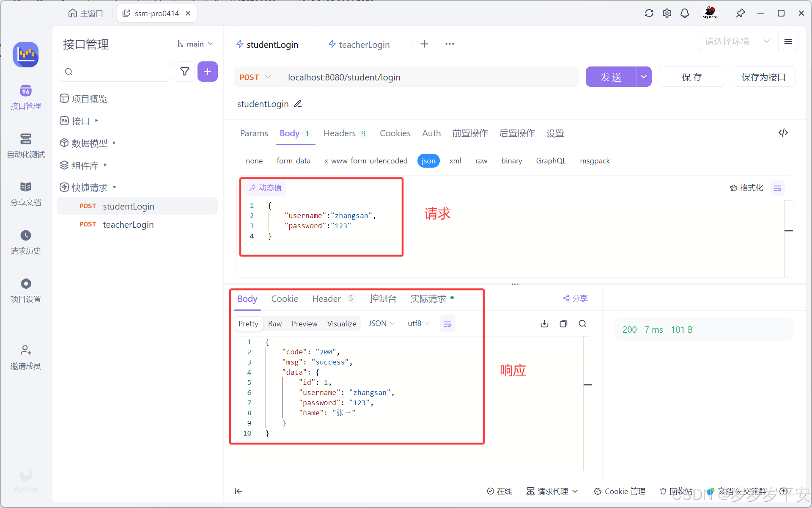812x508 pixels.
Task: Collapse sidebar with bottom-left arrow icon
Action: [239, 491]
